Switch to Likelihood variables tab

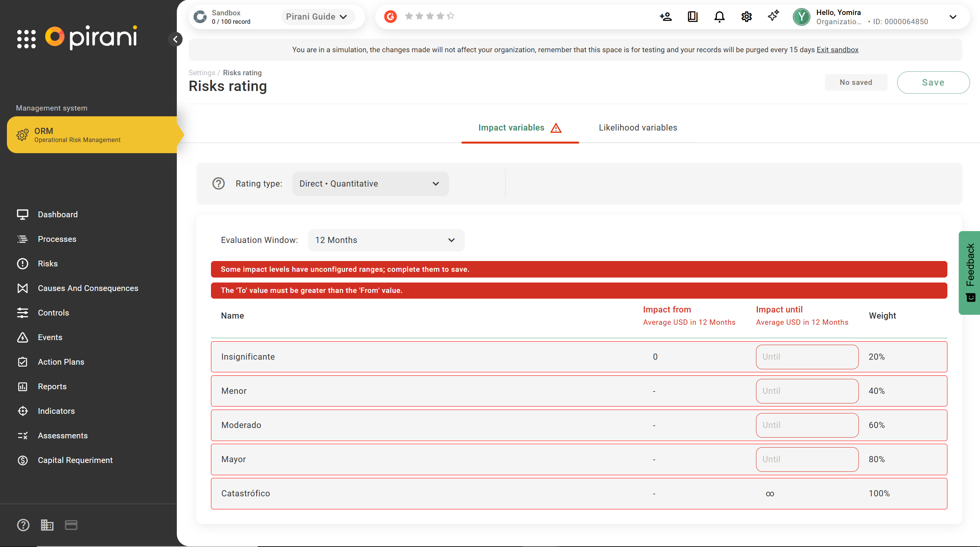pos(638,127)
